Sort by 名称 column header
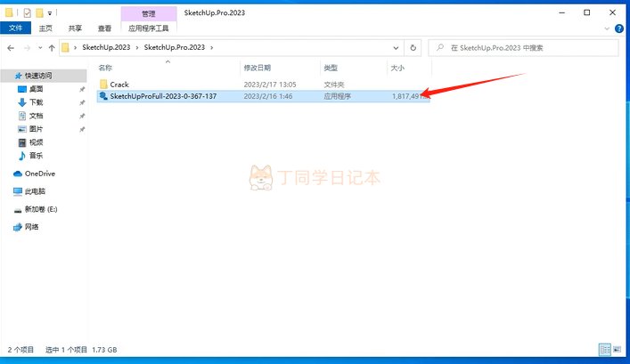 (105, 68)
